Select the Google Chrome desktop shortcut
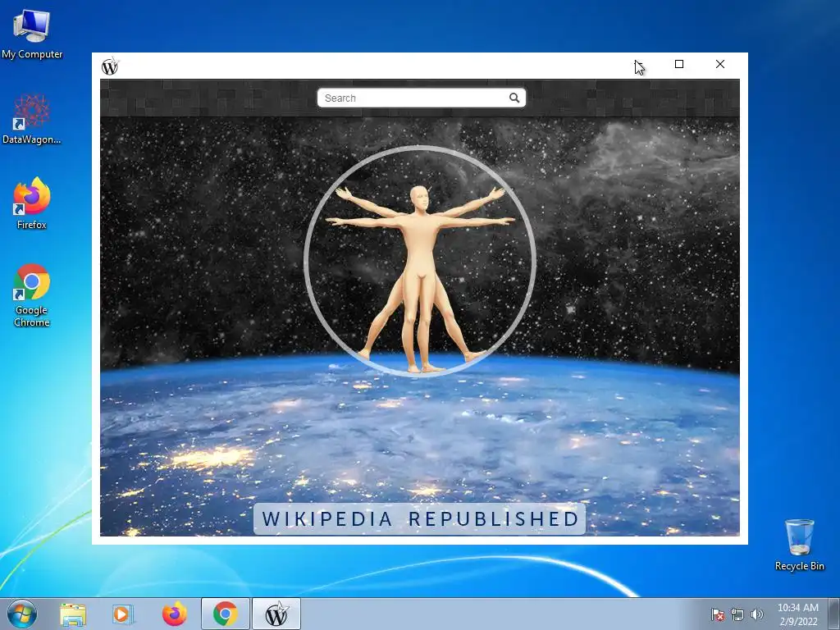840x630 pixels. pos(32,294)
